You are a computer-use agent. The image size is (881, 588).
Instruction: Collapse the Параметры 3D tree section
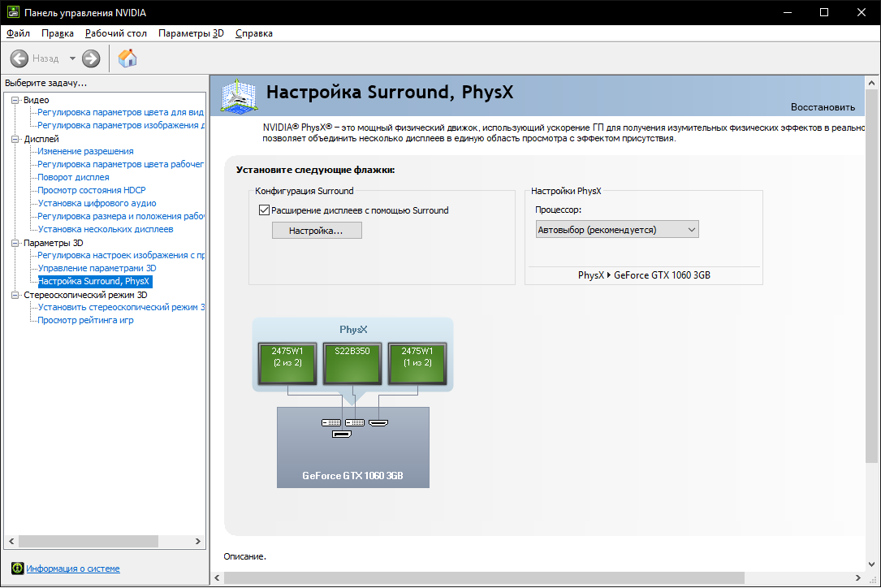pyautogui.click(x=15, y=243)
